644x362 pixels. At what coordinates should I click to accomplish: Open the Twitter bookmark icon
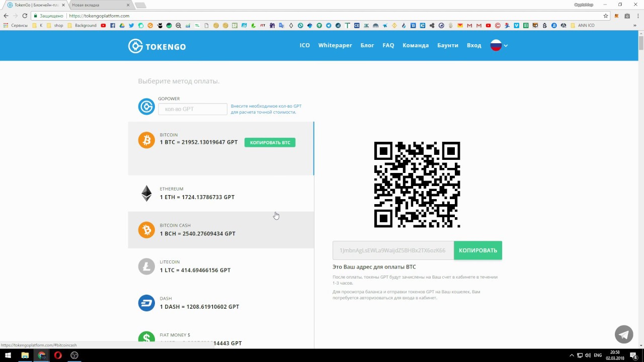[131, 25]
